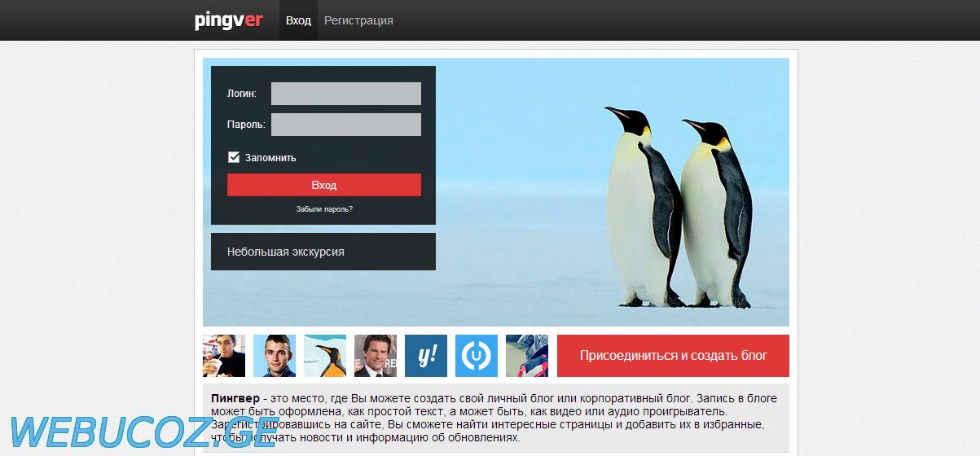
Task: Click the pingver logo
Action: pyautogui.click(x=228, y=20)
